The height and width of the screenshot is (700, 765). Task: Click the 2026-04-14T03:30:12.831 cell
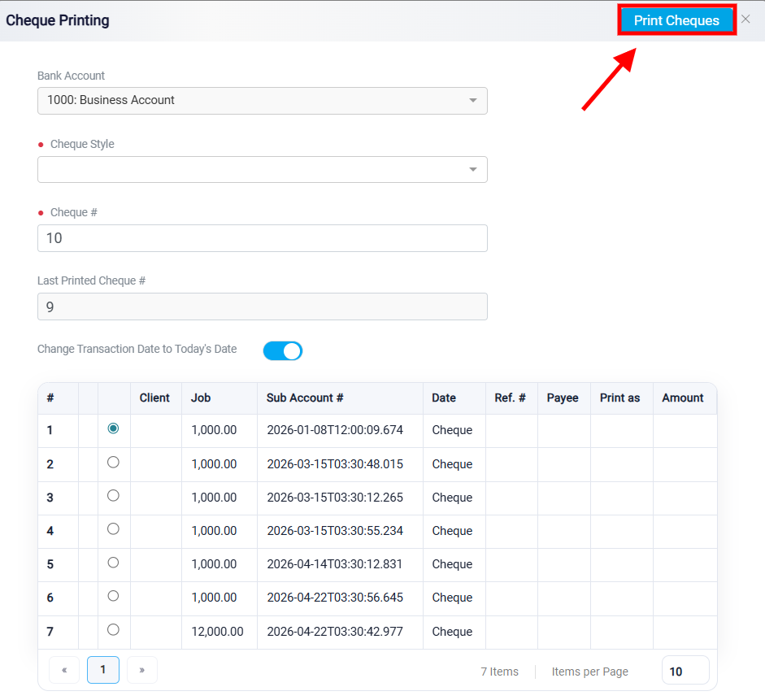(x=340, y=564)
